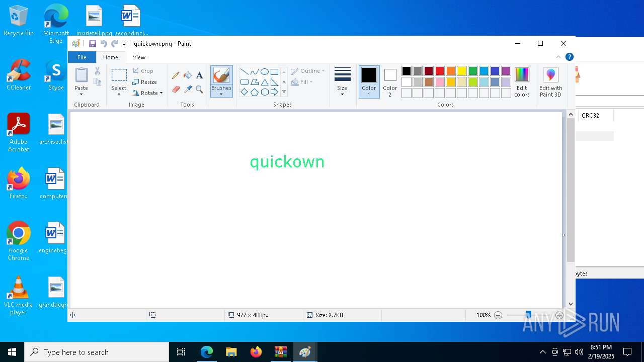This screenshot has width=644, height=362.
Task: Pick the green color swatch
Action: (x=473, y=71)
